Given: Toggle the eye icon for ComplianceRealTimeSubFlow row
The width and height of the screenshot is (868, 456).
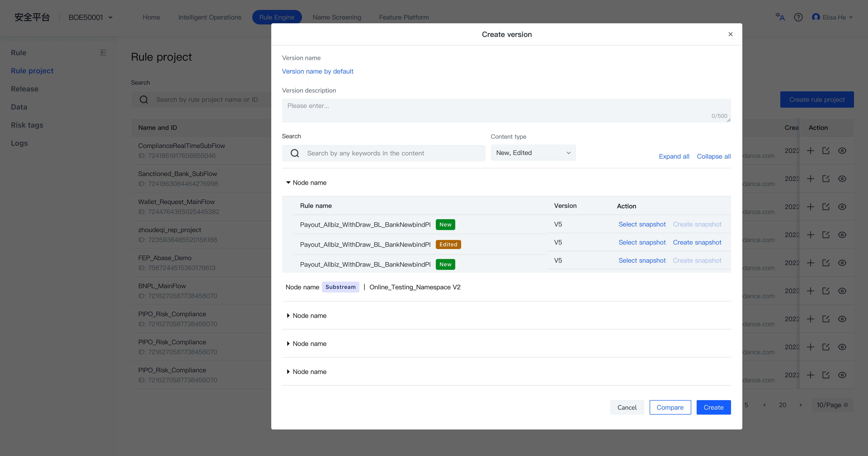Looking at the screenshot, I should tap(842, 151).
